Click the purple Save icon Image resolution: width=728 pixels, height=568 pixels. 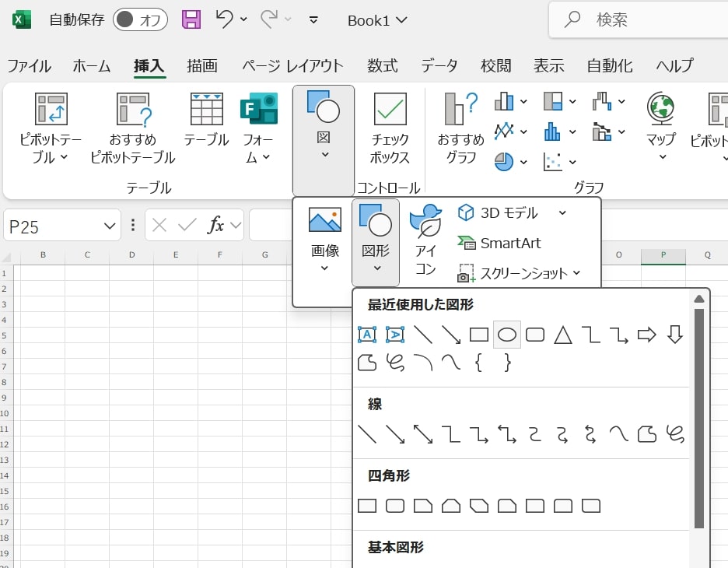[191, 19]
